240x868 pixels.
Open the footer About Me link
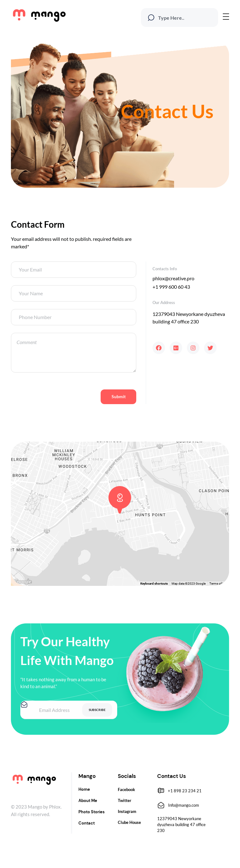87,800
